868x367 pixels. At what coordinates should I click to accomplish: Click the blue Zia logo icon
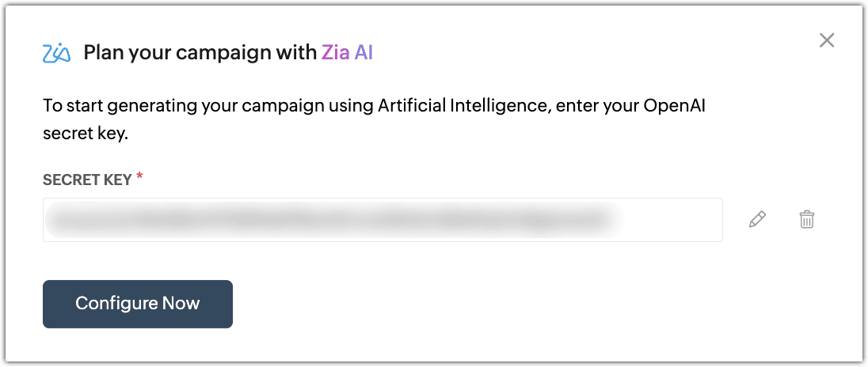[57, 54]
